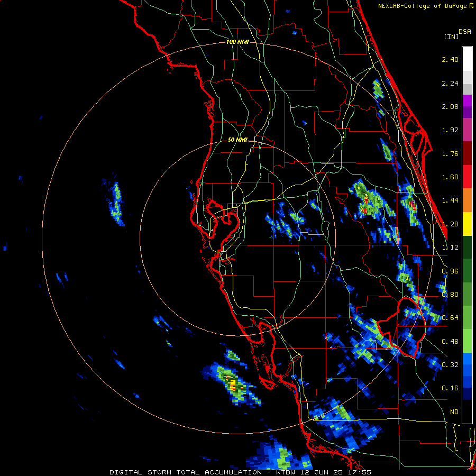476x476 pixels.
Task: Click the 0.80 legend value
Action: pyautogui.click(x=450, y=295)
